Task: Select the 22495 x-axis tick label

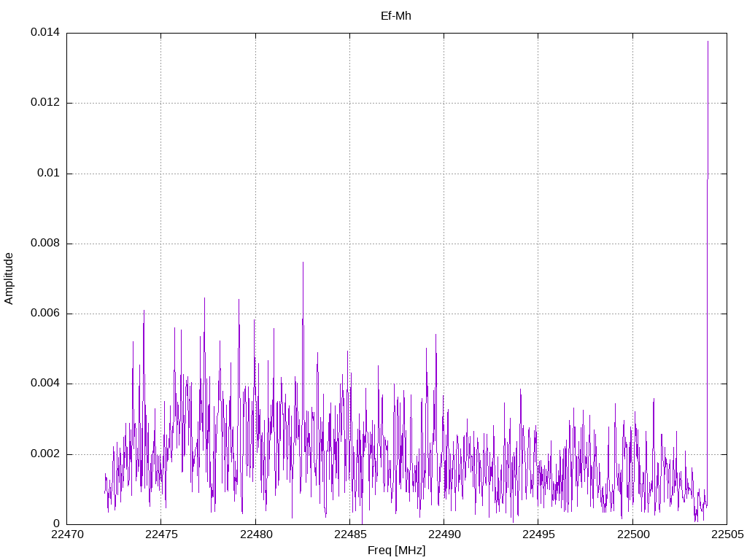Action: (538, 535)
